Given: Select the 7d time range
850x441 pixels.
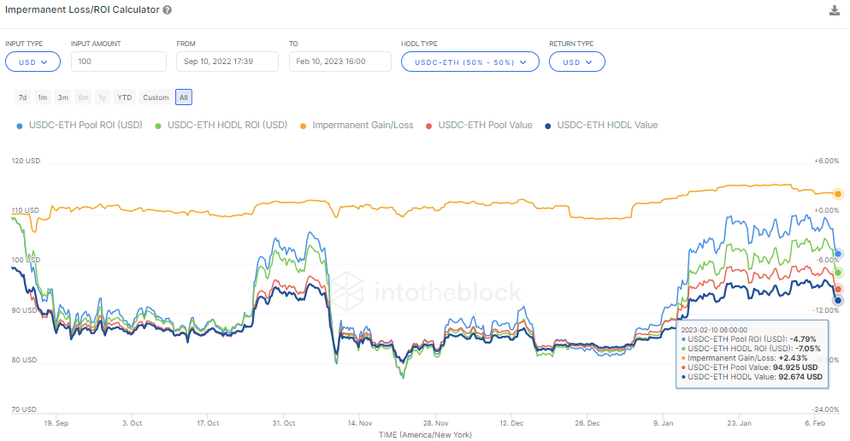Looking at the screenshot, I should coord(22,97).
